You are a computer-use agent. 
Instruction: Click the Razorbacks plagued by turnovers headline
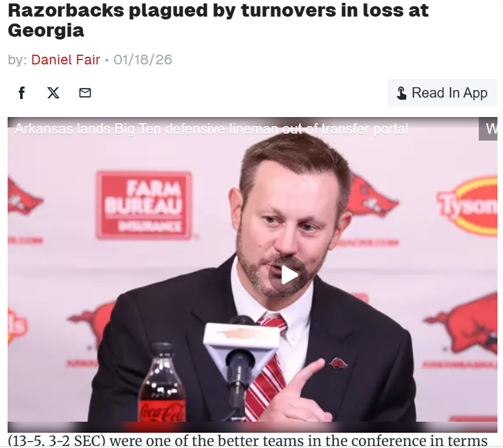pyautogui.click(x=218, y=20)
